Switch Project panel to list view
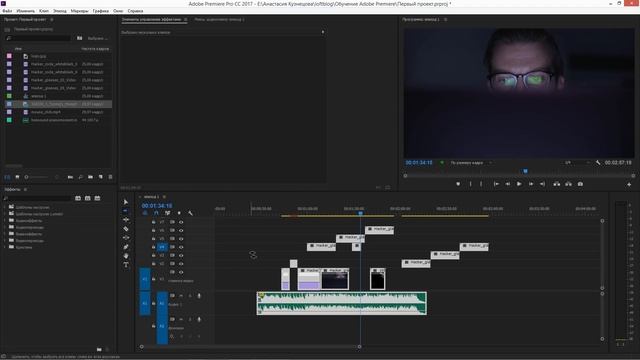This screenshot has height=360, width=640. [x=7, y=177]
